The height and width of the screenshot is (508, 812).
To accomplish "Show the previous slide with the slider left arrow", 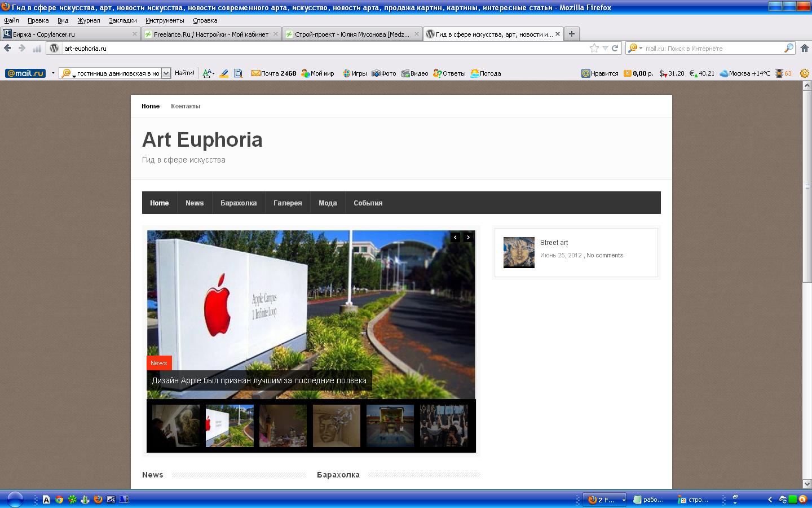I will click(456, 238).
